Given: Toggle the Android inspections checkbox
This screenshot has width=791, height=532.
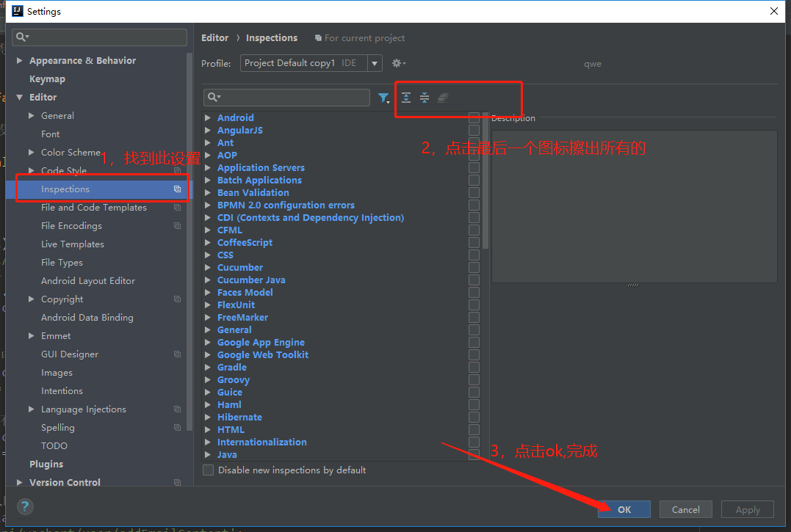Looking at the screenshot, I should pos(474,117).
